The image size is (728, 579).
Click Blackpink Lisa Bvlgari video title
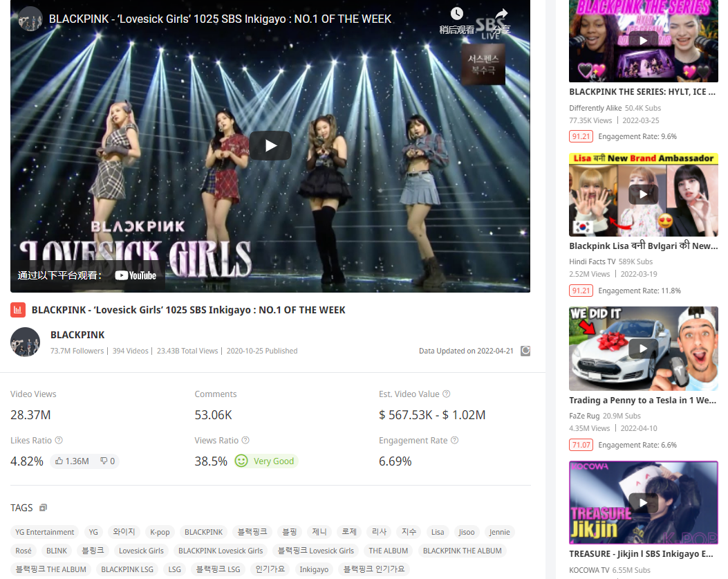coord(643,246)
